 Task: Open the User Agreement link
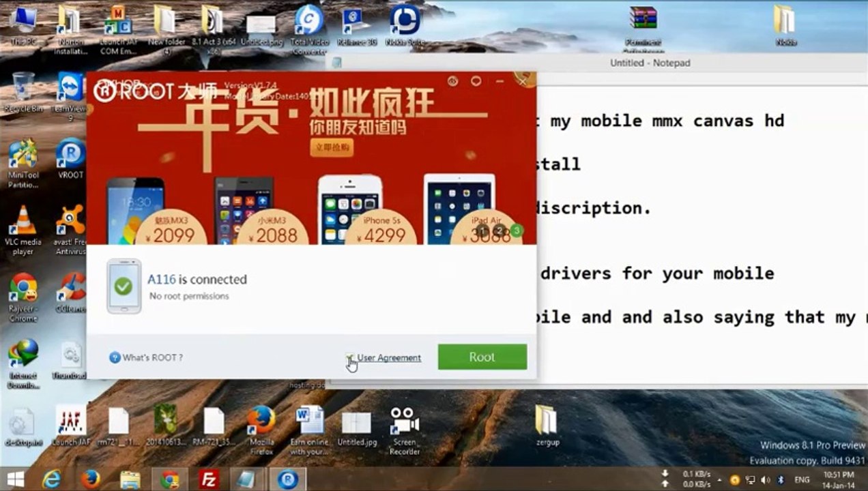point(389,357)
